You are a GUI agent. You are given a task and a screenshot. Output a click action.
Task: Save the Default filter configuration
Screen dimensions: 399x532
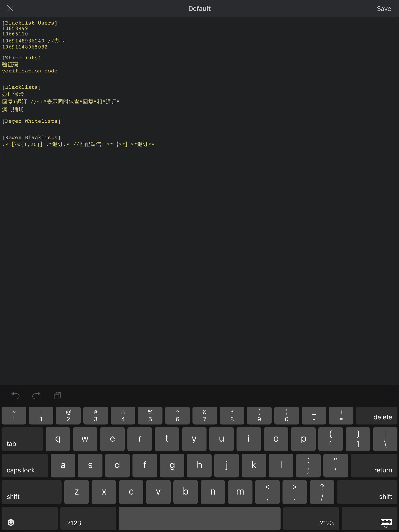[x=383, y=8]
